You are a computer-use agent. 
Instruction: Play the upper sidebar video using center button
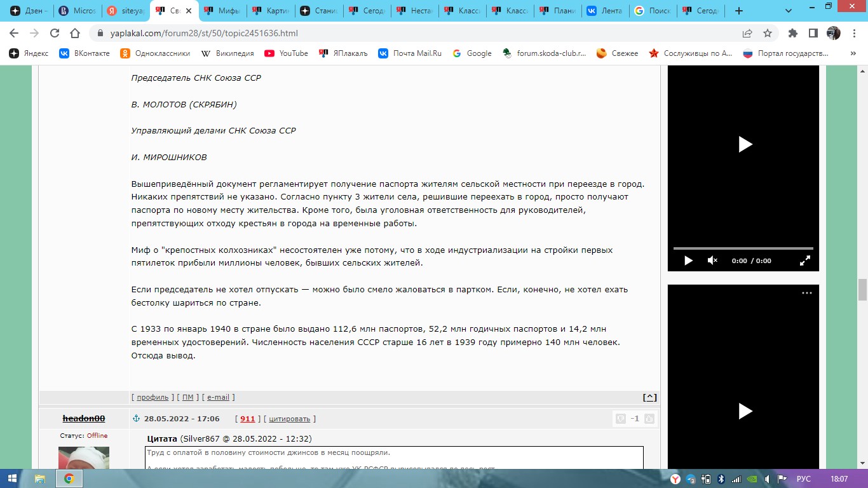745,144
